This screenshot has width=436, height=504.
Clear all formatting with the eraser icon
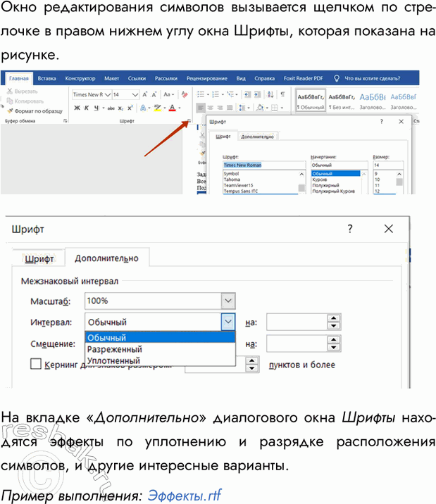(185, 94)
